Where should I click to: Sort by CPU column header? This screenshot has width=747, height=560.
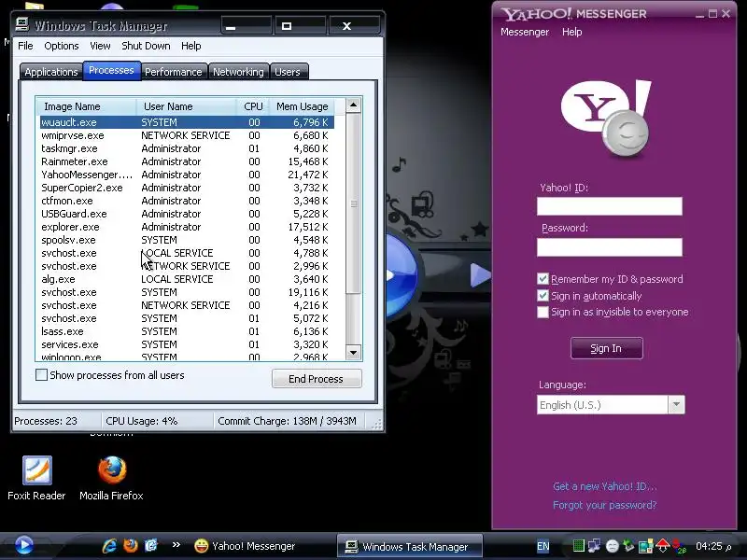tap(253, 106)
